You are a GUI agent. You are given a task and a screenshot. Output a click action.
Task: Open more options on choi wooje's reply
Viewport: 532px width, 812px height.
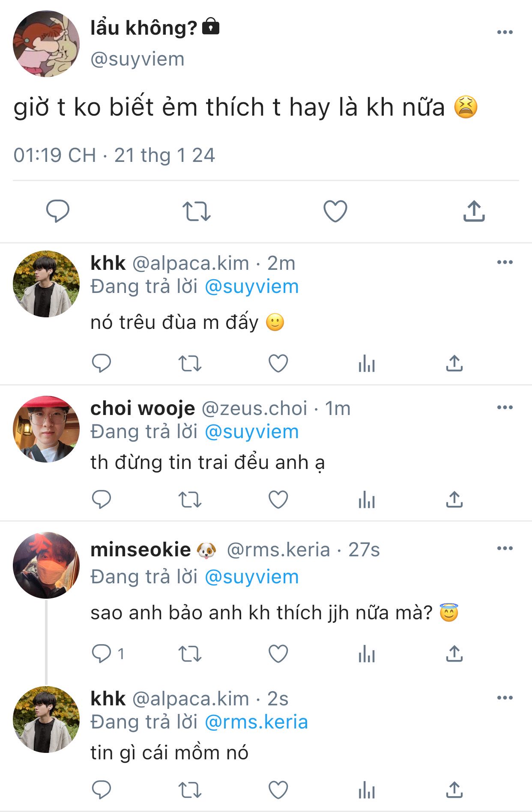[505, 407]
